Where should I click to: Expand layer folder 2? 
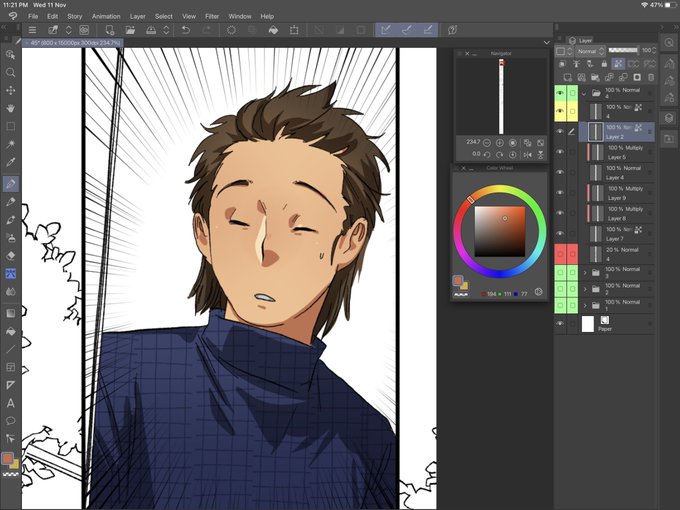(585, 289)
